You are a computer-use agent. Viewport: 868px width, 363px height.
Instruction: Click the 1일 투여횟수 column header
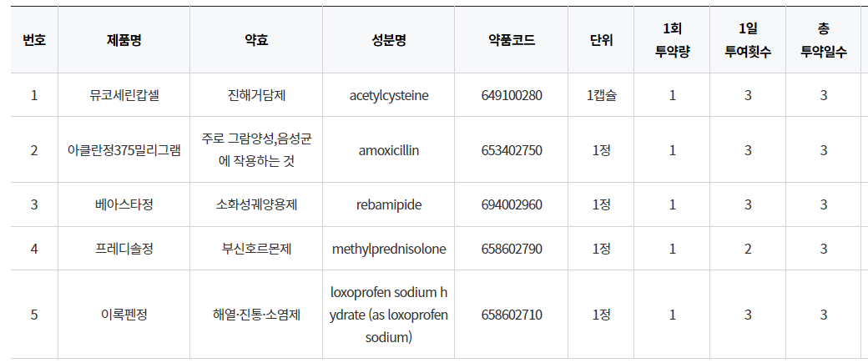[748, 40]
